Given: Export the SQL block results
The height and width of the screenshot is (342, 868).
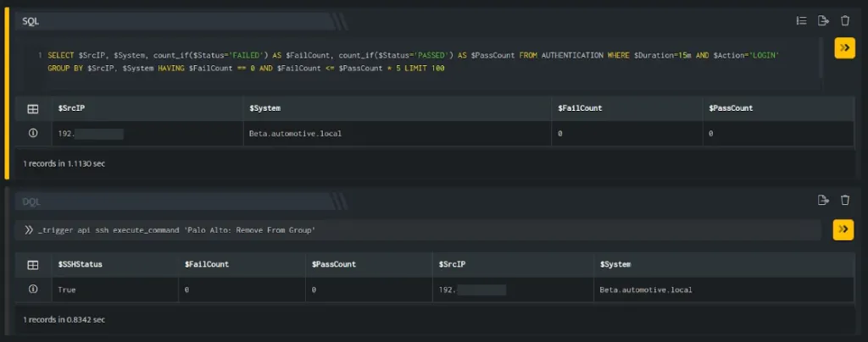Looking at the screenshot, I should pyautogui.click(x=823, y=20).
